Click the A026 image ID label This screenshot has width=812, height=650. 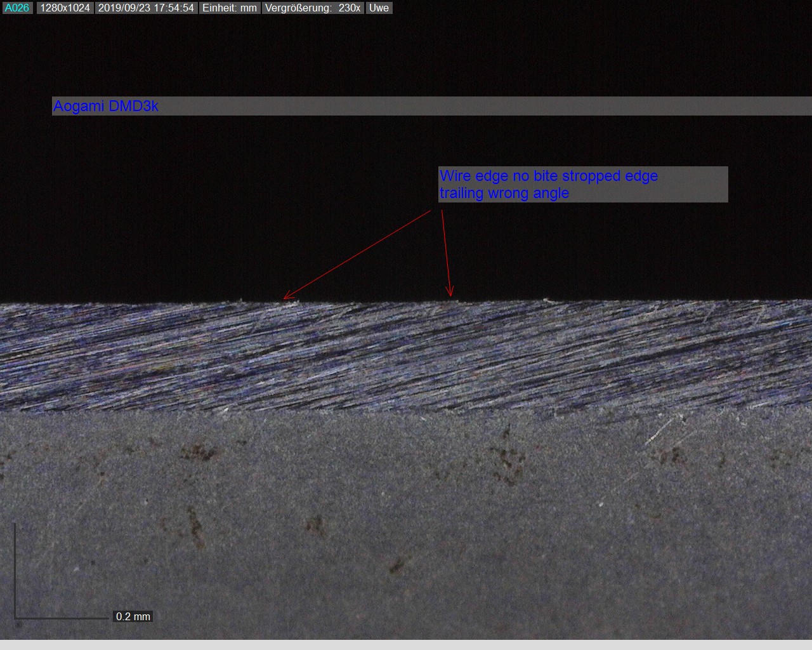tap(17, 8)
